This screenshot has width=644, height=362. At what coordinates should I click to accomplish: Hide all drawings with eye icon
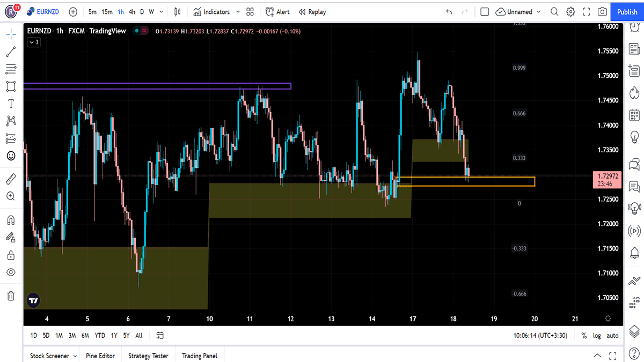pyautogui.click(x=11, y=272)
